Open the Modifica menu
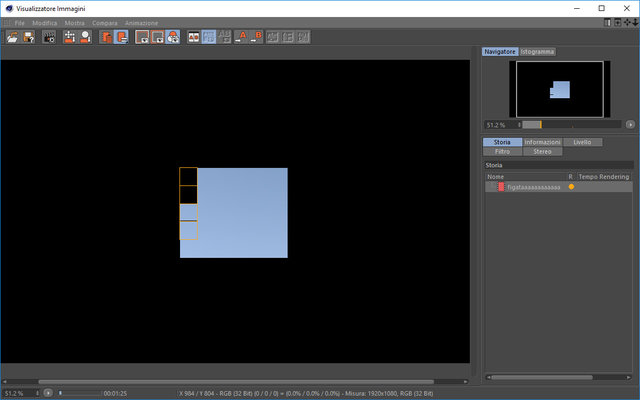The height and width of the screenshot is (400, 640). 45,23
